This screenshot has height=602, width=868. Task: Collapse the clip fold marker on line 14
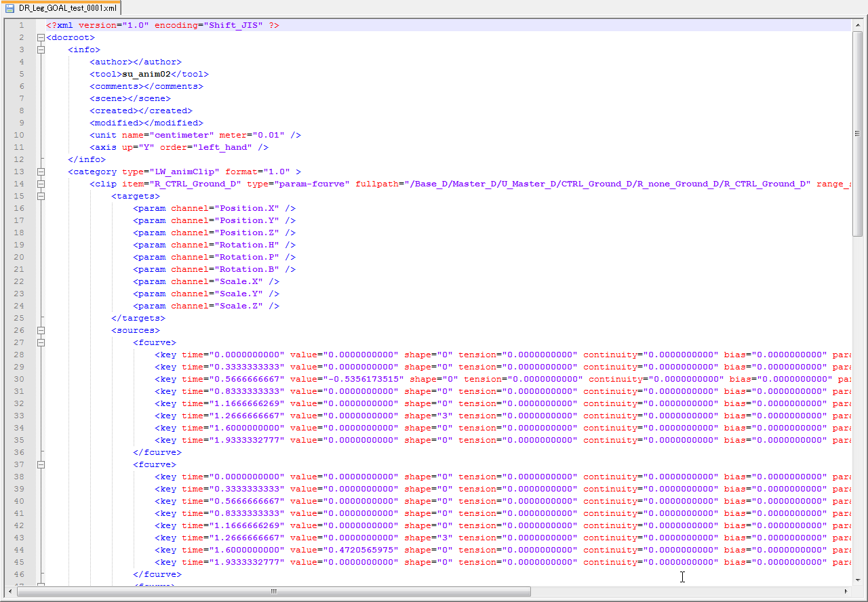pos(41,184)
